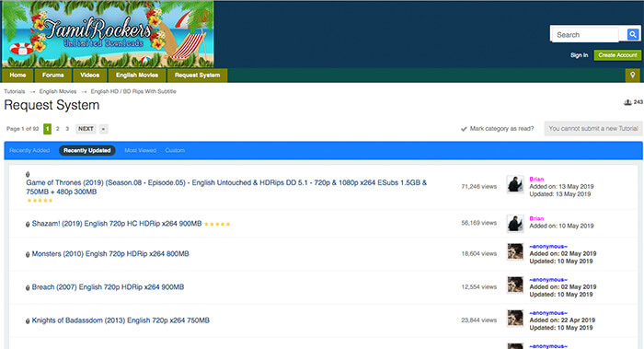Click the Create Account button
This screenshot has height=349, width=644.
coord(617,55)
